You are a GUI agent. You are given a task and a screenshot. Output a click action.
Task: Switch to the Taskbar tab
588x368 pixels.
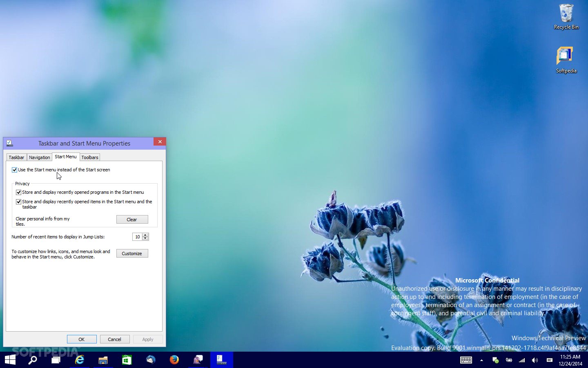pyautogui.click(x=16, y=157)
